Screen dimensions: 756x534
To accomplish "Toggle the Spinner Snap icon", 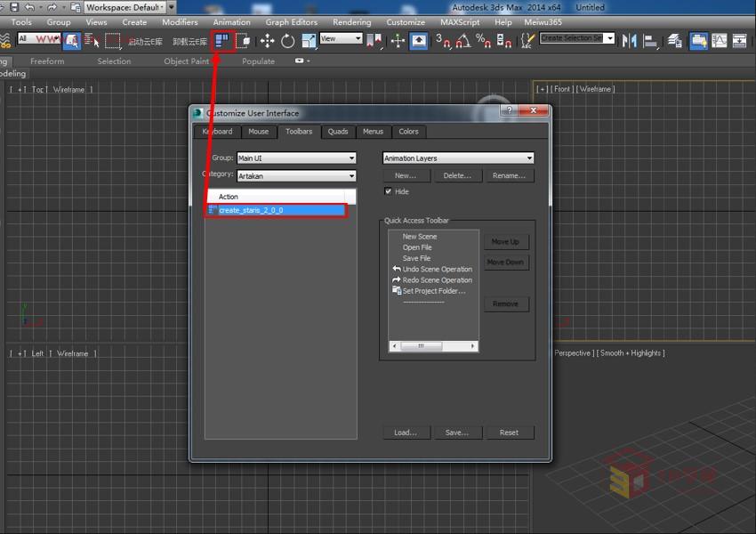I will pyautogui.click(x=503, y=41).
